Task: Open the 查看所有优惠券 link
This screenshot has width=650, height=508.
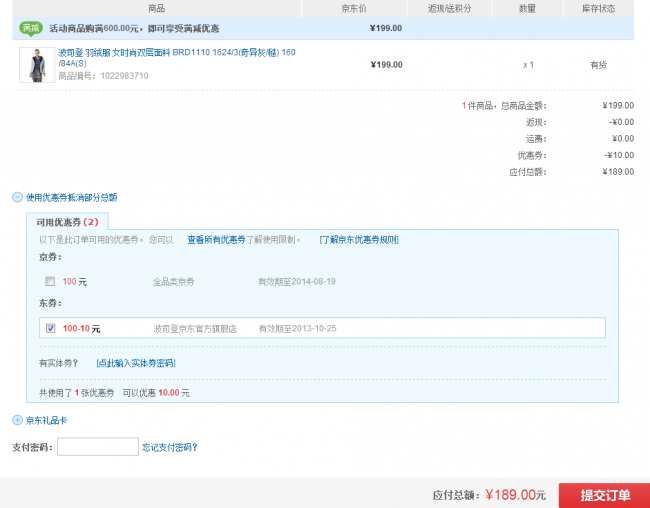Action: tap(217, 240)
